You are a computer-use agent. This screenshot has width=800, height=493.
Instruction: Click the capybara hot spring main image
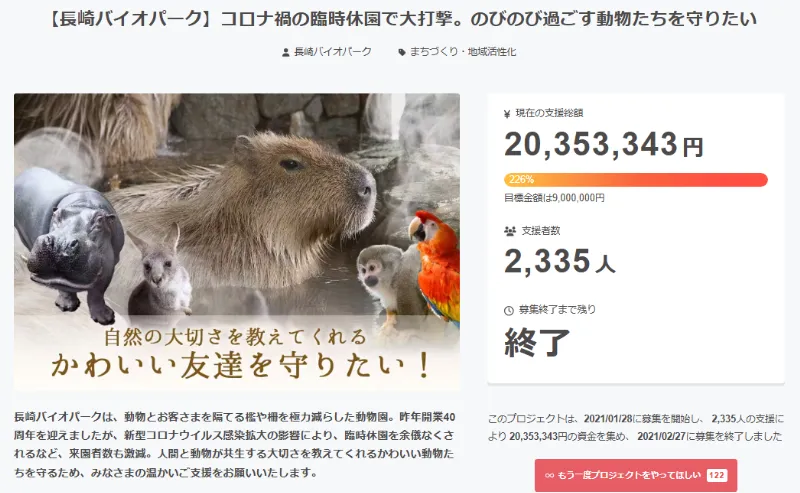click(x=237, y=242)
